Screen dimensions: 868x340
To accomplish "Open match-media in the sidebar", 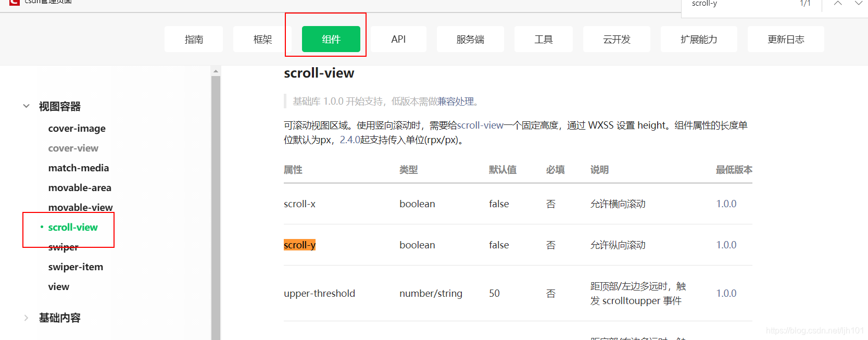I will click(x=79, y=168).
